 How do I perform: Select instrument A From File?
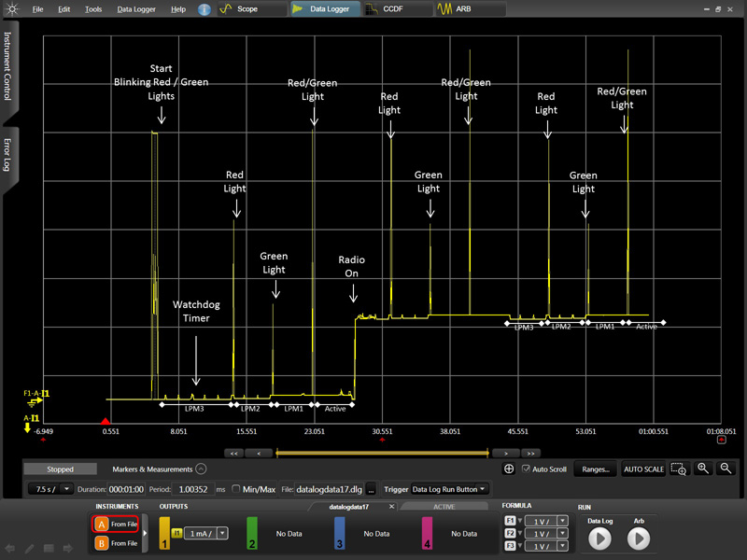tap(116, 525)
